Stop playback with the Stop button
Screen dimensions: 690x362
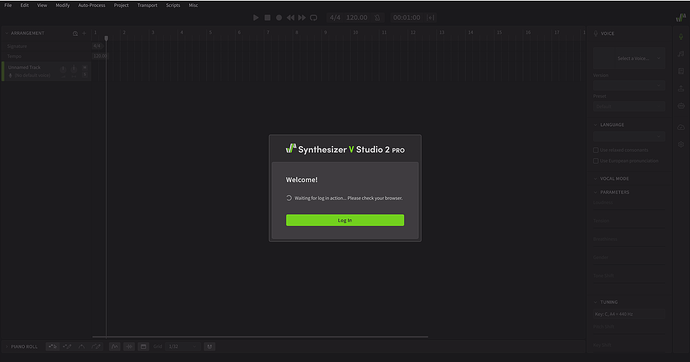(x=268, y=18)
